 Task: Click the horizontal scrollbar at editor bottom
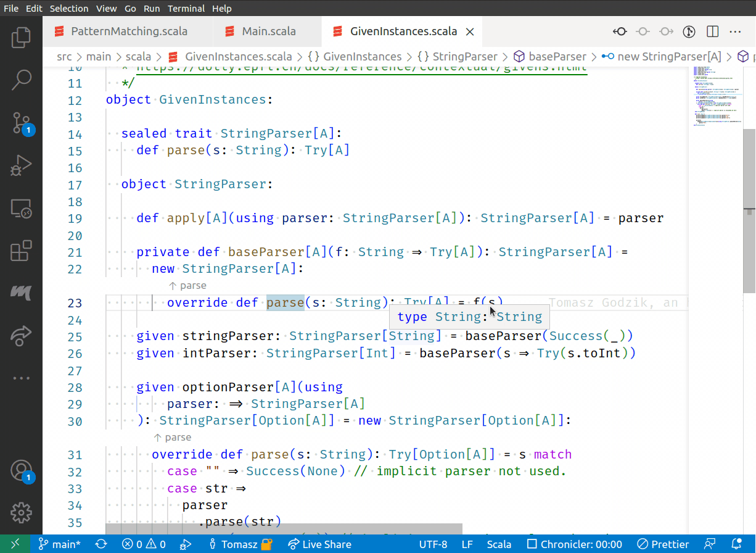click(284, 529)
